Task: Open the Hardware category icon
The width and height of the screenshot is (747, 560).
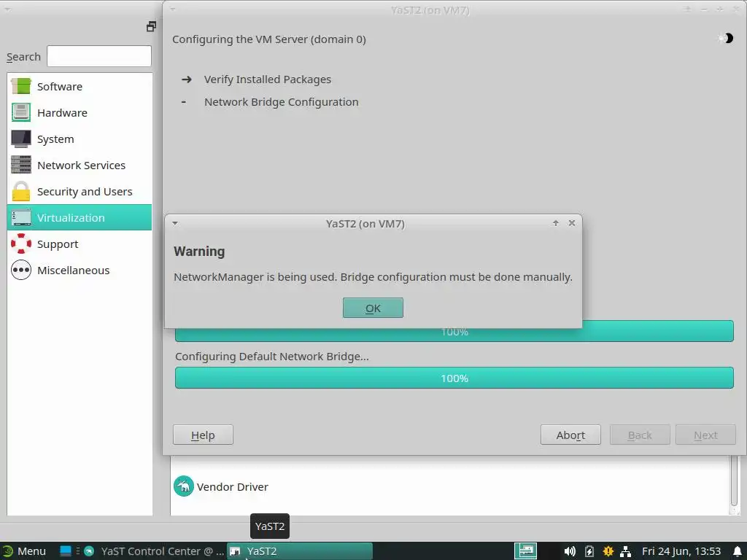Action: click(21, 112)
